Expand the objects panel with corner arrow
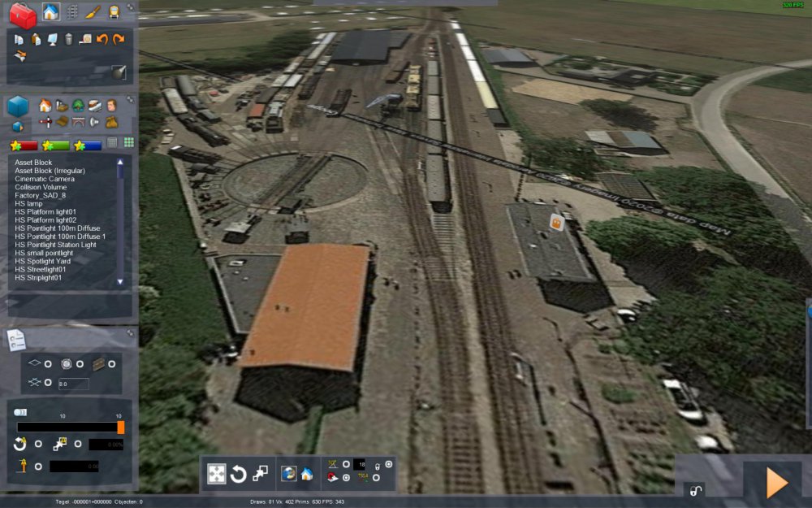Viewport: 812px width, 508px height. coord(131,101)
